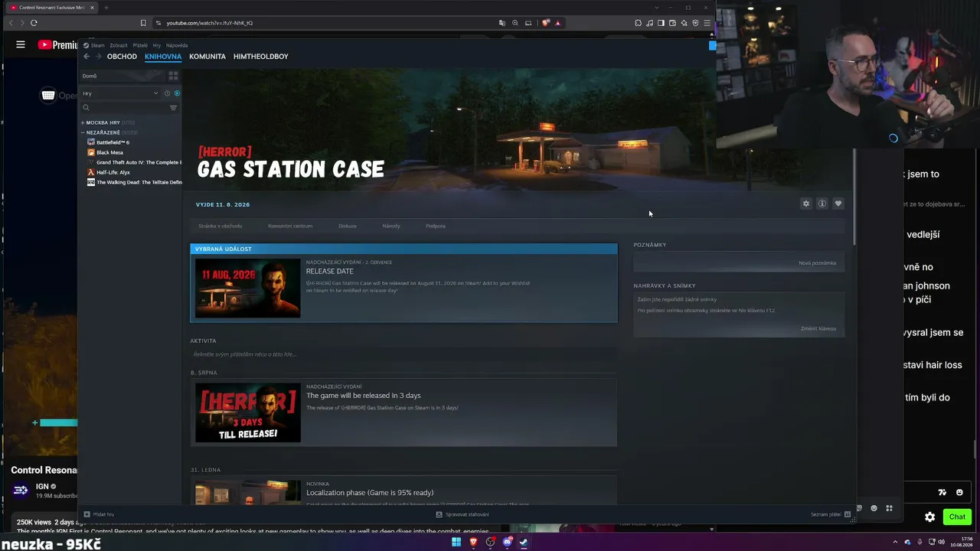Open the OBCHOD store tab
This screenshot has height=551, width=980.
pos(122,57)
